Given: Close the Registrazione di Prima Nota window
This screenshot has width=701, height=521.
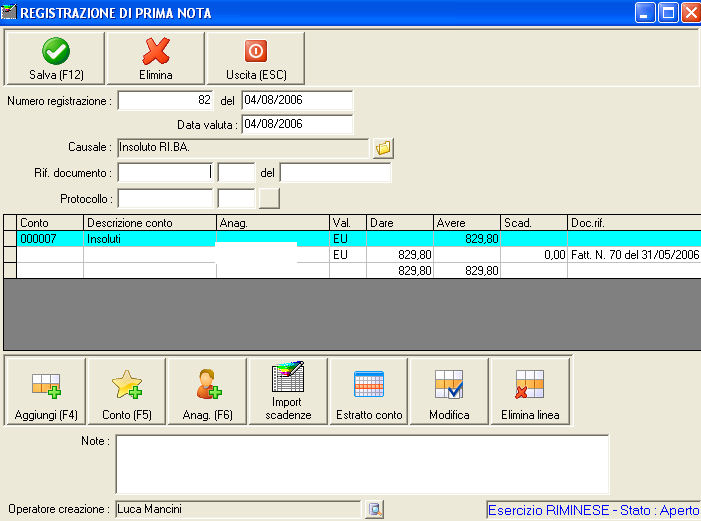Looking at the screenshot, I should coord(691,13).
